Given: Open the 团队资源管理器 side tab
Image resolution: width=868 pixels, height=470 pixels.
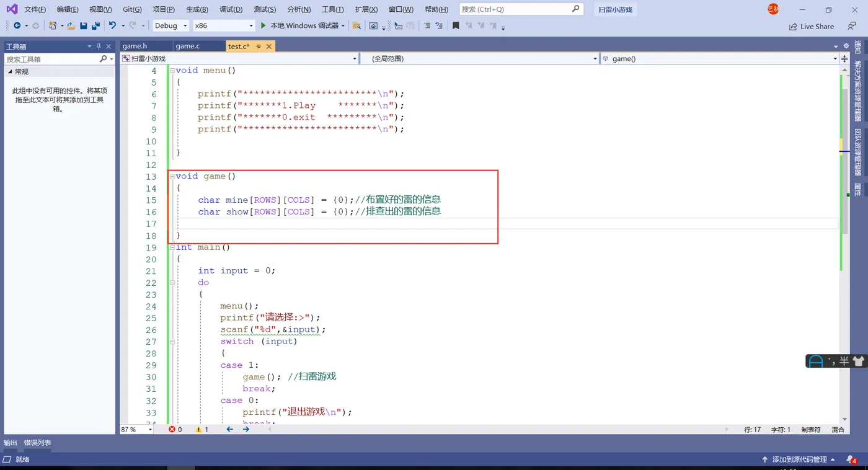Looking at the screenshot, I should click(858, 152).
